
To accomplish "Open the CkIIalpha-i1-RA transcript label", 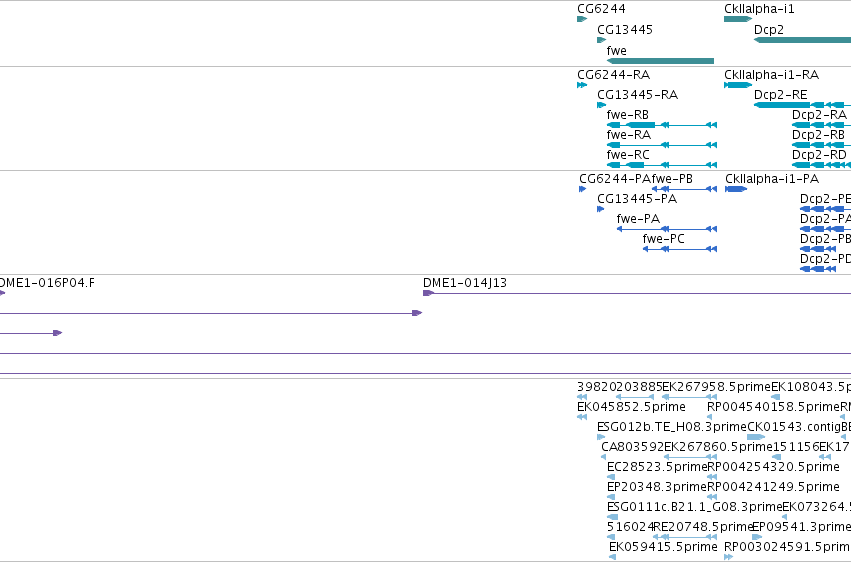I will click(771, 75).
